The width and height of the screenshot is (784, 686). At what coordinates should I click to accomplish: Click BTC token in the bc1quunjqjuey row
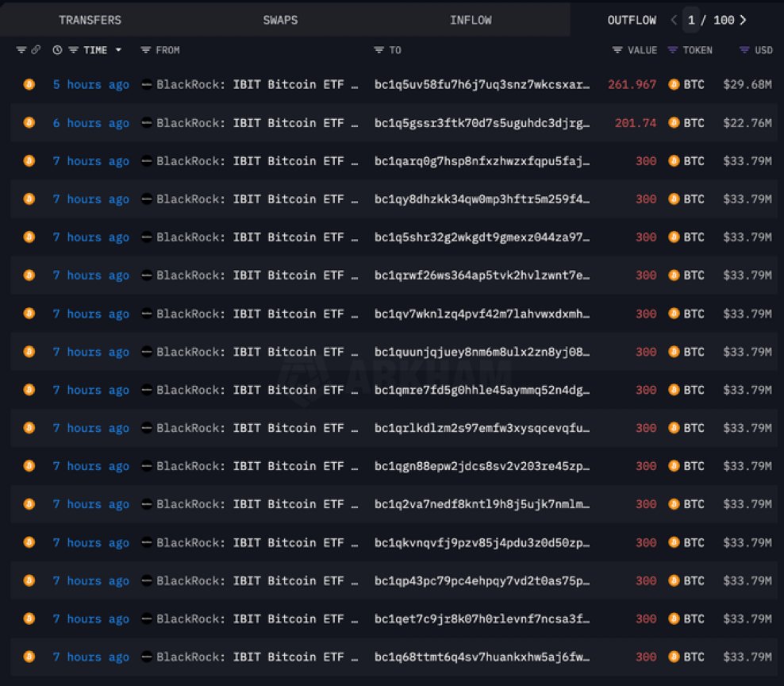pyautogui.click(x=686, y=352)
